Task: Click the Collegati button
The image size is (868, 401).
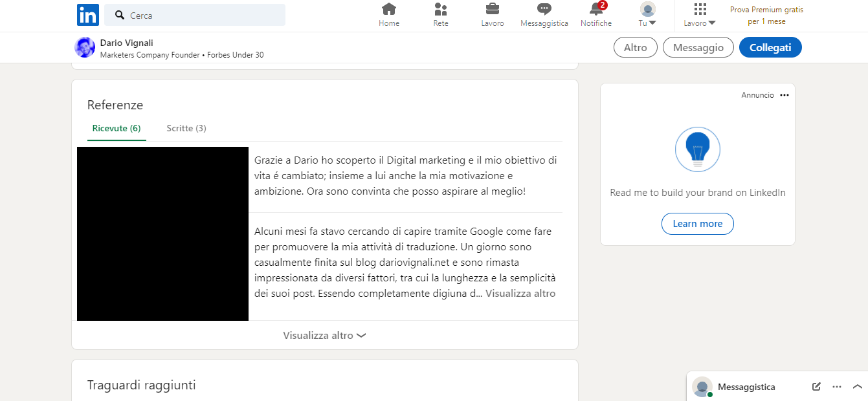Action: tap(770, 47)
